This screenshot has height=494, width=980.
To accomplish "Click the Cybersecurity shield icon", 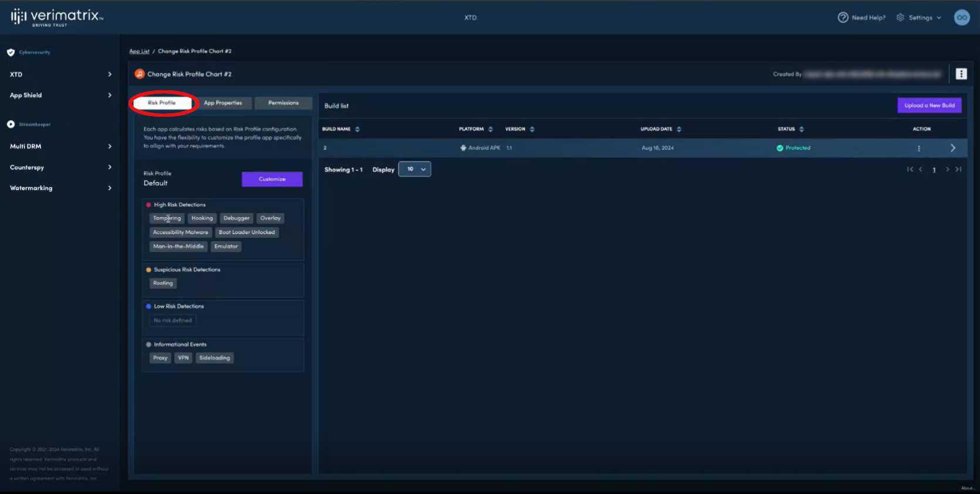I will (x=11, y=52).
